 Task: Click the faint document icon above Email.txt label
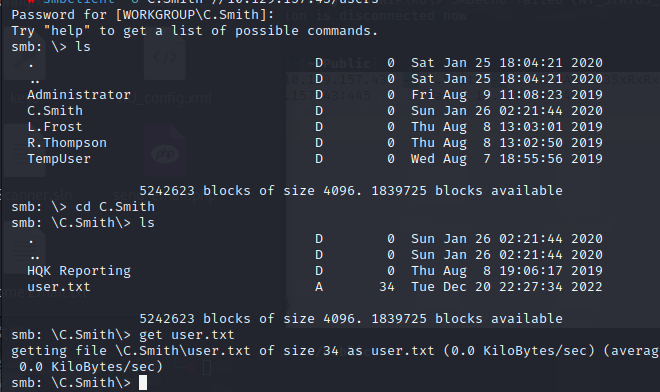[25, 248]
